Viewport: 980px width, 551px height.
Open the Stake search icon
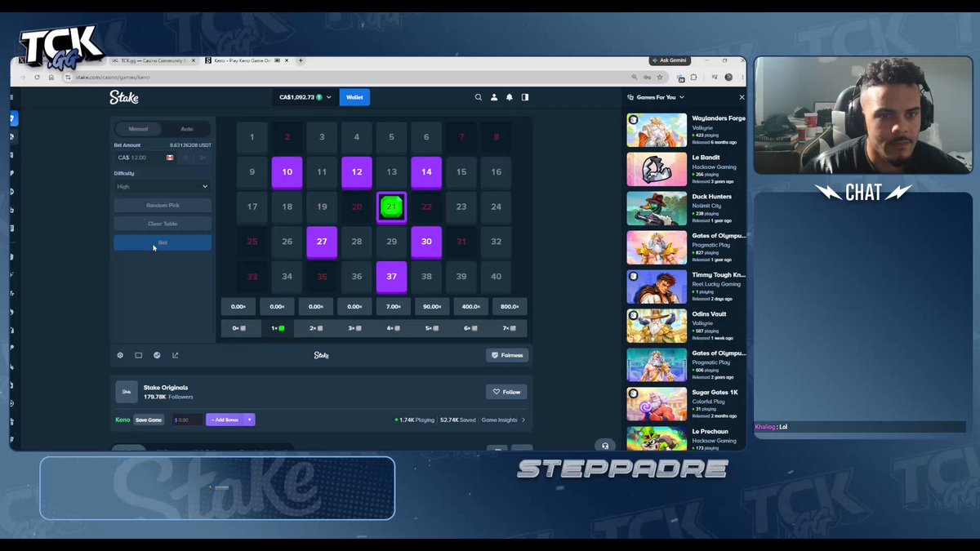(x=479, y=97)
